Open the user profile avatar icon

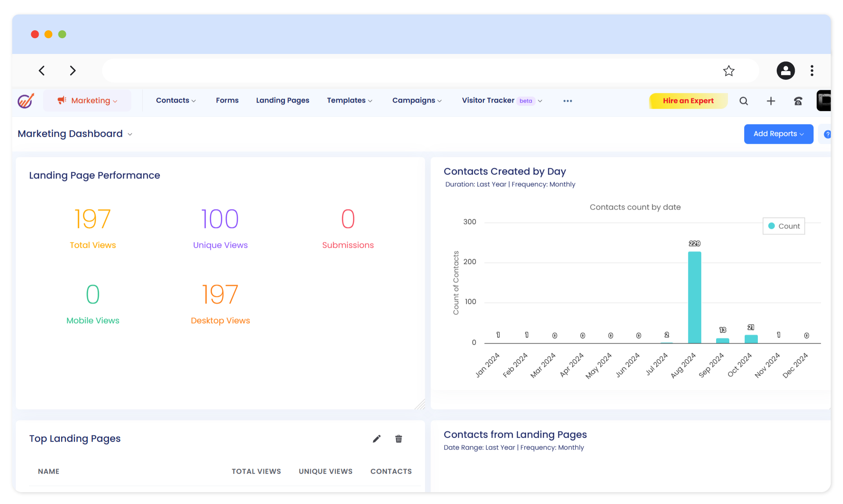785,71
